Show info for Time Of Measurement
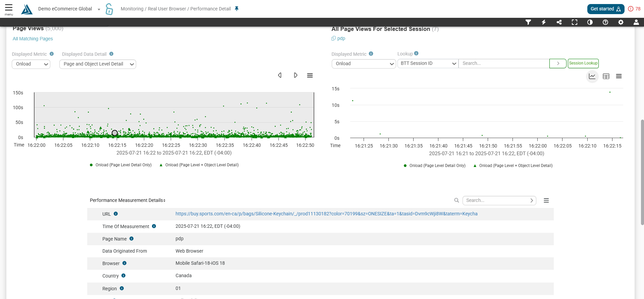644x299 pixels. 154,226
